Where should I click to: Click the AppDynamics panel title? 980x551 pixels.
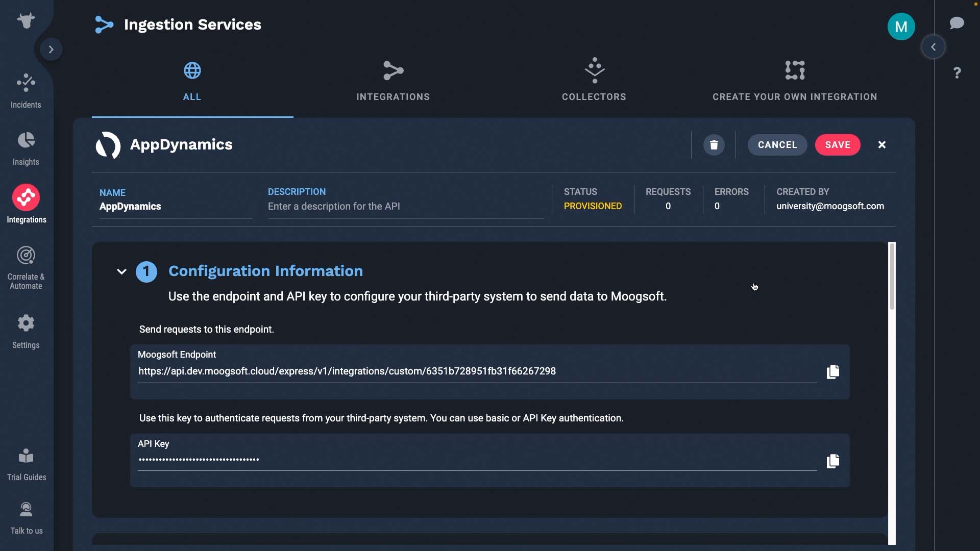coord(181,144)
